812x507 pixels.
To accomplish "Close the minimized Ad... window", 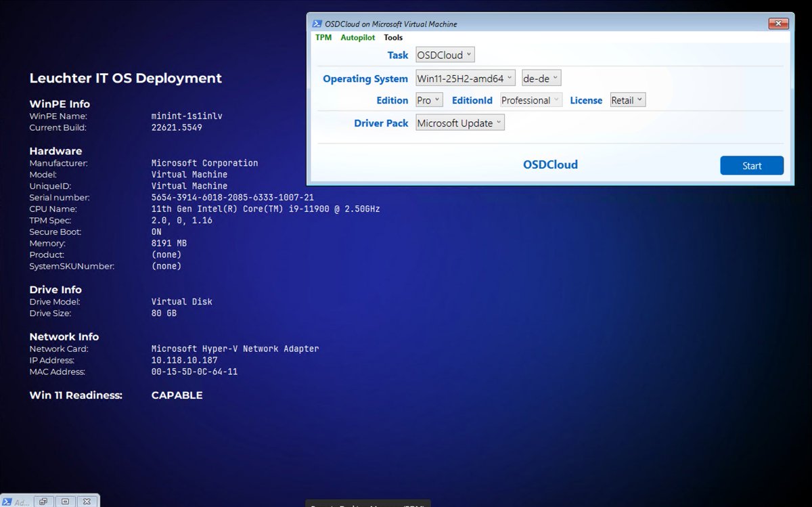I will click(87, 502).
